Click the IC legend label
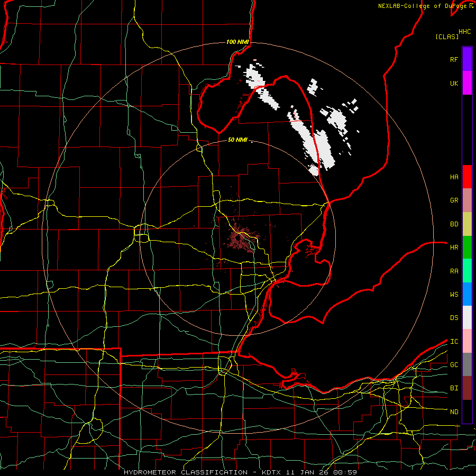The width and height of the screenshot is (476, 476). point(454,342)
